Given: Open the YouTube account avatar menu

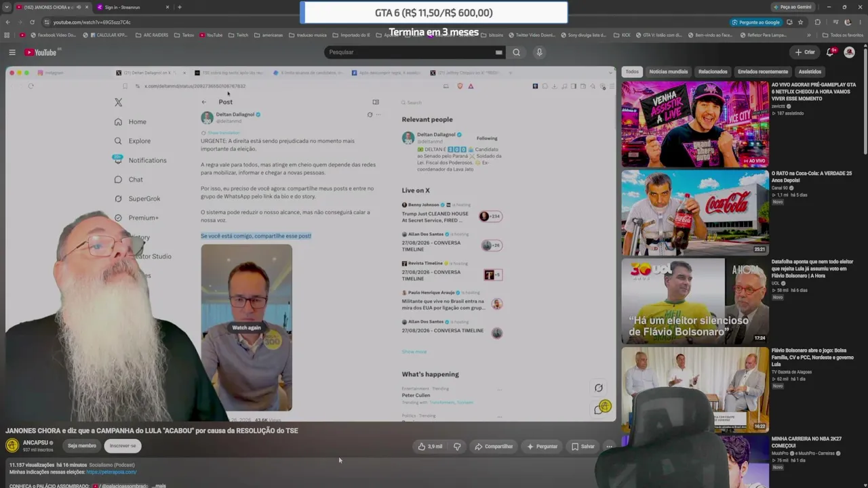Looking at the screenshot, I should [x=849, y=52].
